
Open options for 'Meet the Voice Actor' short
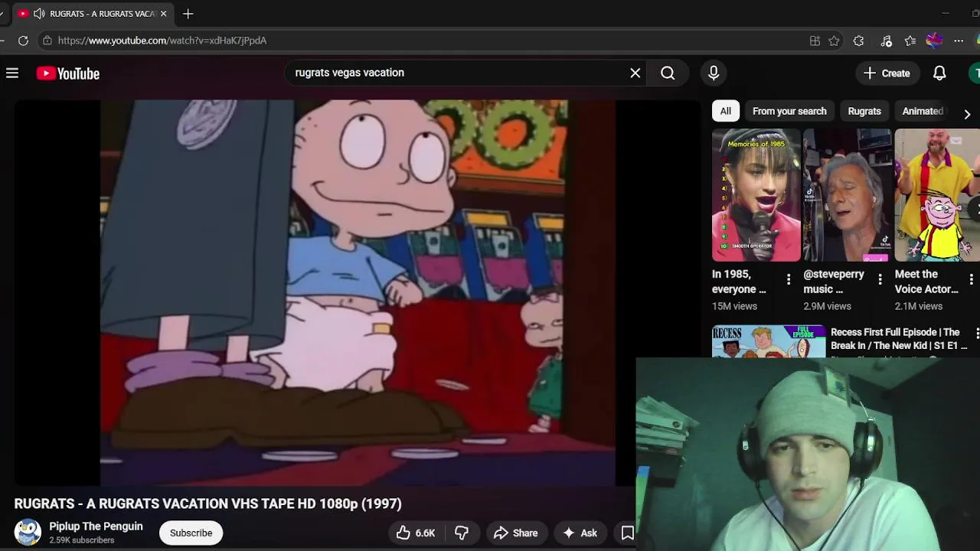pyautogui.click(x=972, y=280)
